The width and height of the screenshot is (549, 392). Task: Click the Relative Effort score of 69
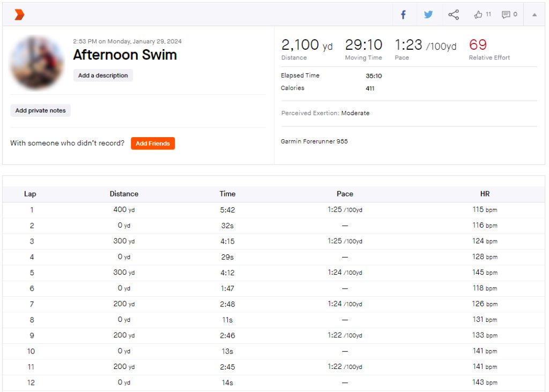point(478,44)
